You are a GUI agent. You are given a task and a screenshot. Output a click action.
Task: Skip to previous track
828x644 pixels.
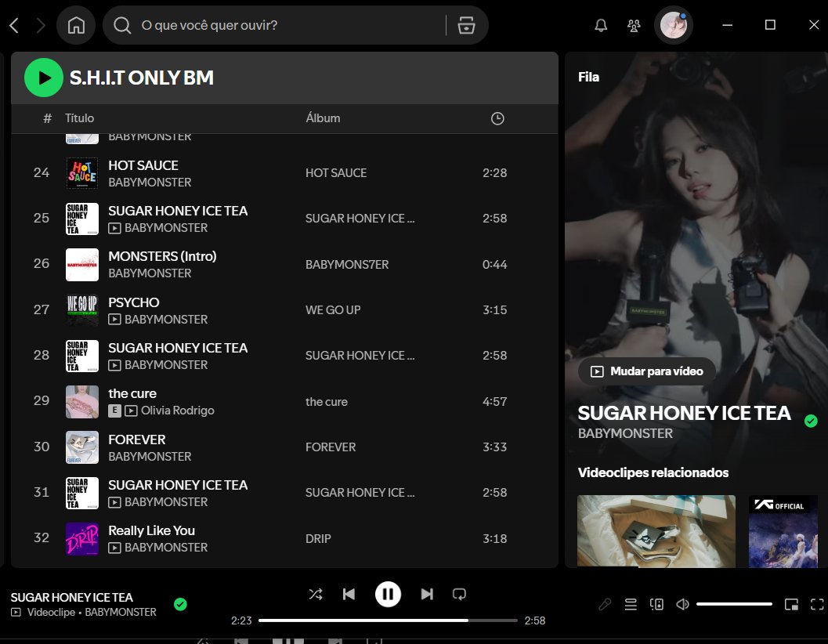349,595
